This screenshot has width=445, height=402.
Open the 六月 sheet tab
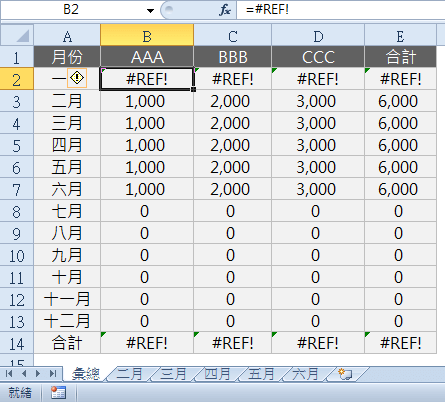(305, 374)
